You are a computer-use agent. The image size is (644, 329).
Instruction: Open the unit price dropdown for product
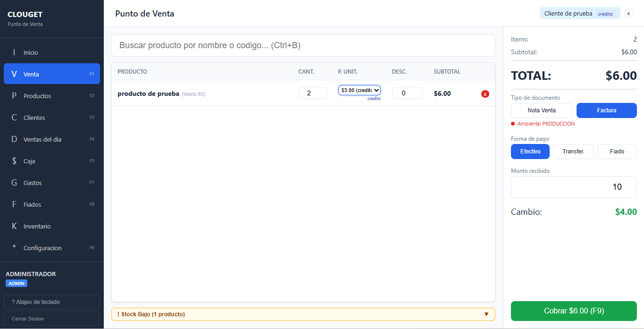point(359,90)
